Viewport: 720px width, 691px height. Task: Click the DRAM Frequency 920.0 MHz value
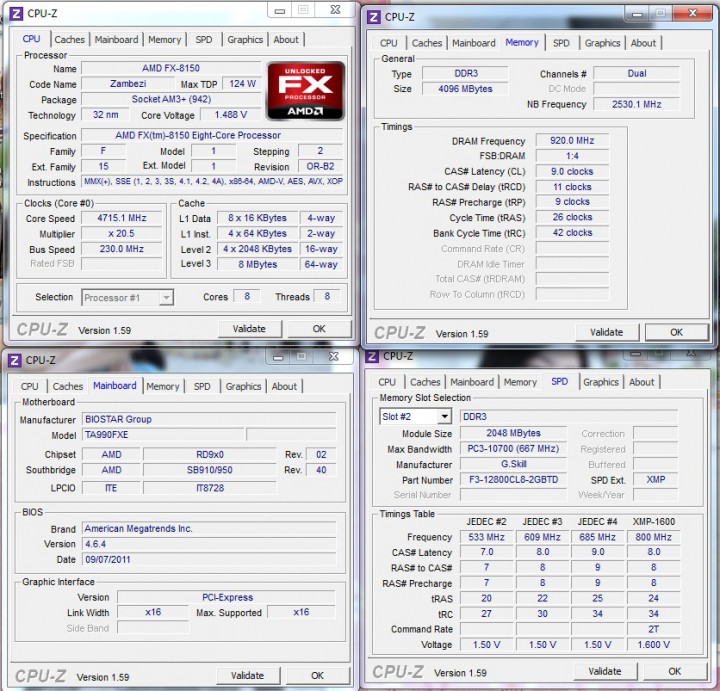572,140
